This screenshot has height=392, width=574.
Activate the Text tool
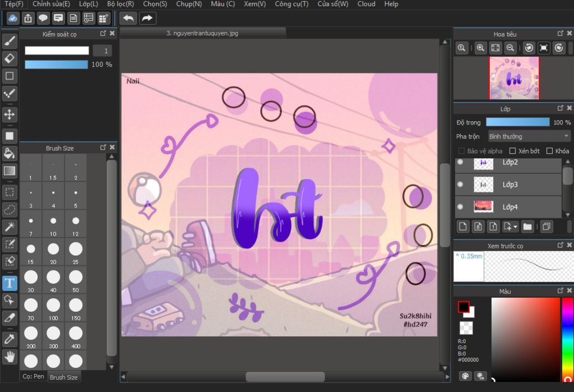pyautogui.click(x=10, y=283)
